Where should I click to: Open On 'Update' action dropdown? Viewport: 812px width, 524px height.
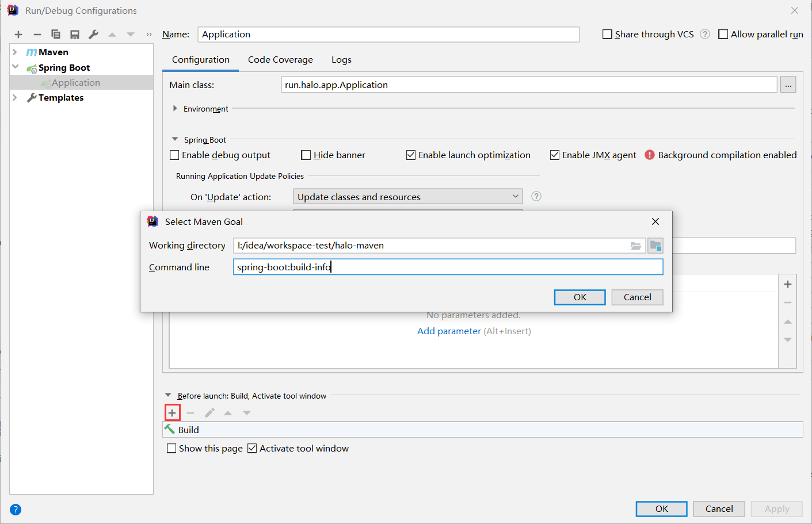[407, 197]
